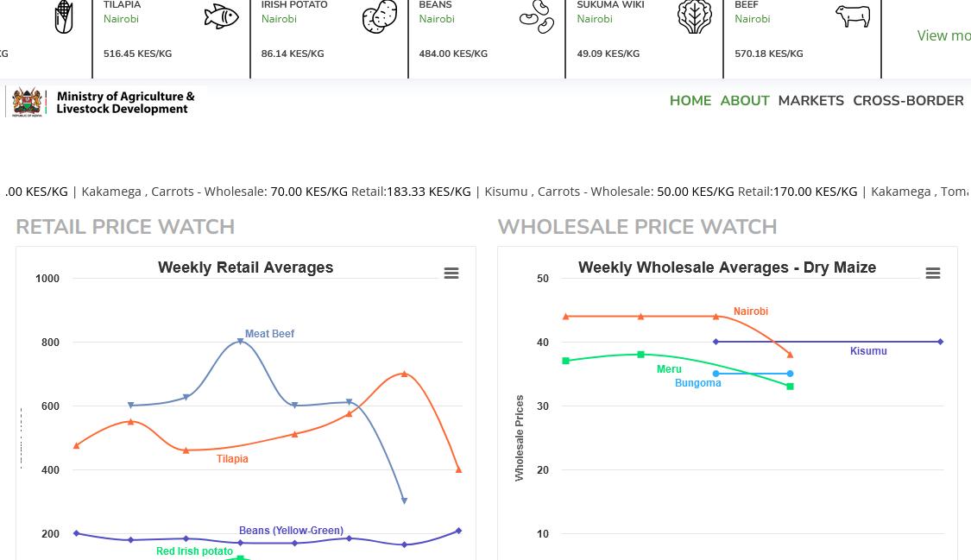
Task: Toggle the Tilapia series label in retail chart
Action: (232, 459)
